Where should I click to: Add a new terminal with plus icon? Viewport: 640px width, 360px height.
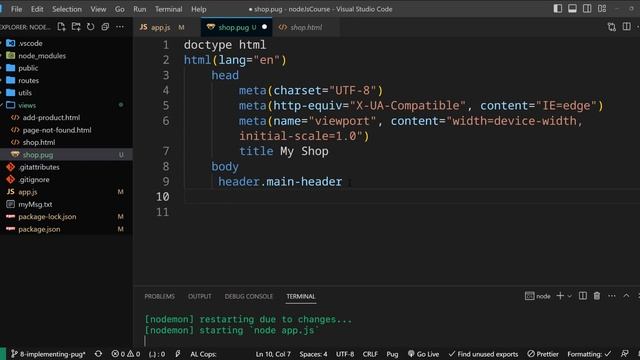tap(560, 296)
